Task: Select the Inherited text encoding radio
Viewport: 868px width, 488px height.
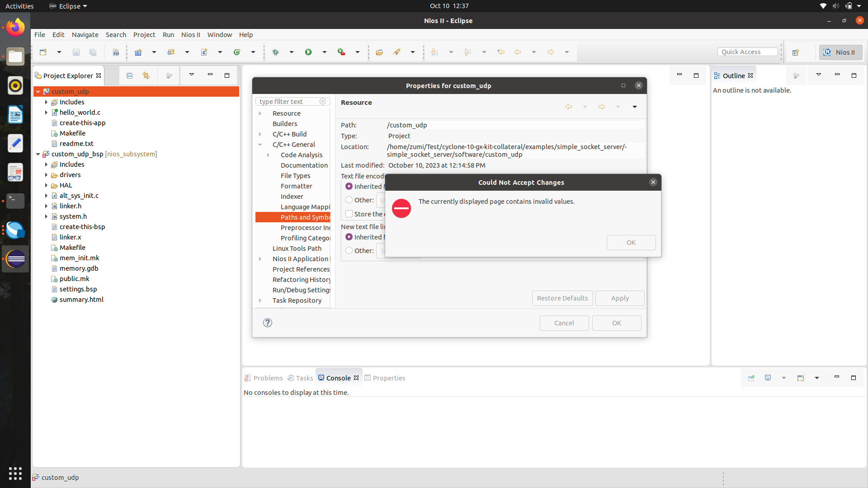Action: tap(349, 186)
